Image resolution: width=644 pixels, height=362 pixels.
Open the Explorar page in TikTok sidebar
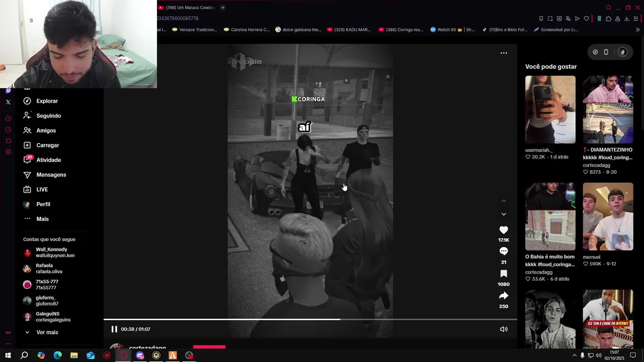coord(41,101)
